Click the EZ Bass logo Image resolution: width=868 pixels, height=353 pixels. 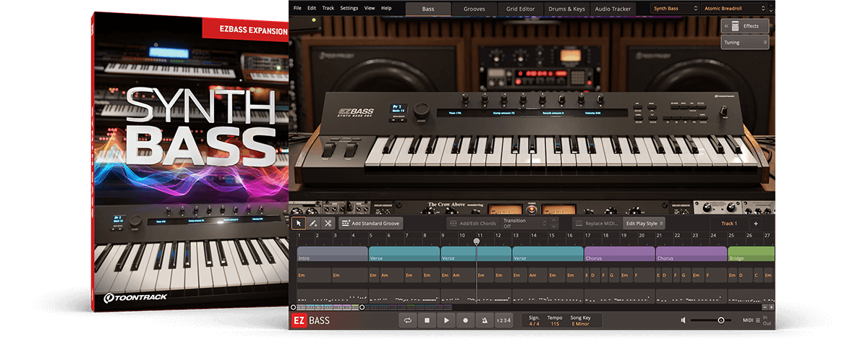311,320
